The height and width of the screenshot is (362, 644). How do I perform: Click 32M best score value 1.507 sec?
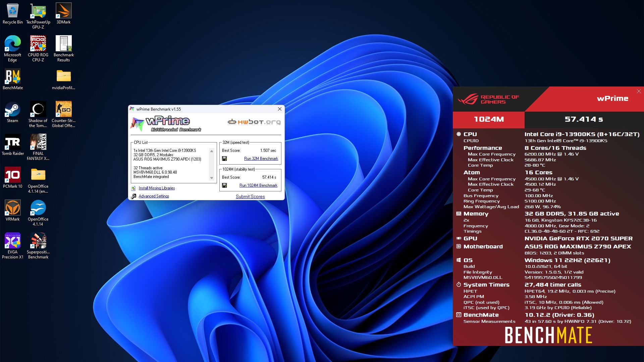pyautogui.click(x=268, y=150)
